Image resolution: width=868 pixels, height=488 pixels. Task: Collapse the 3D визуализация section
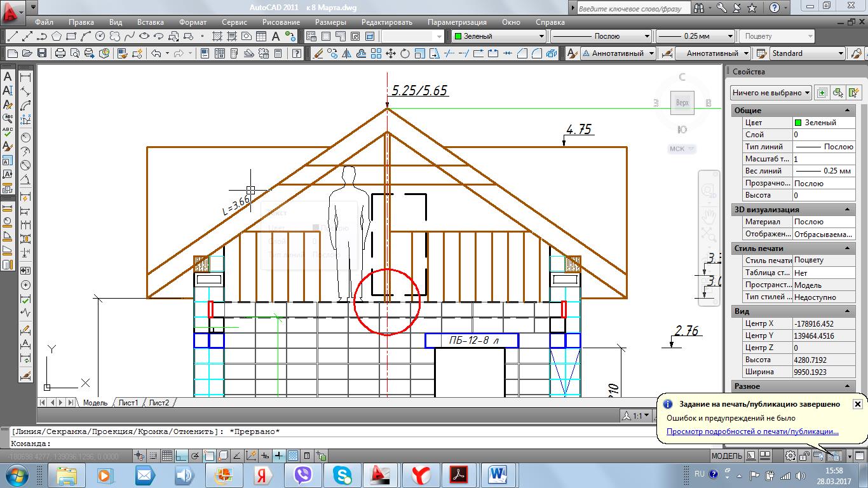(x=848, y=210)
